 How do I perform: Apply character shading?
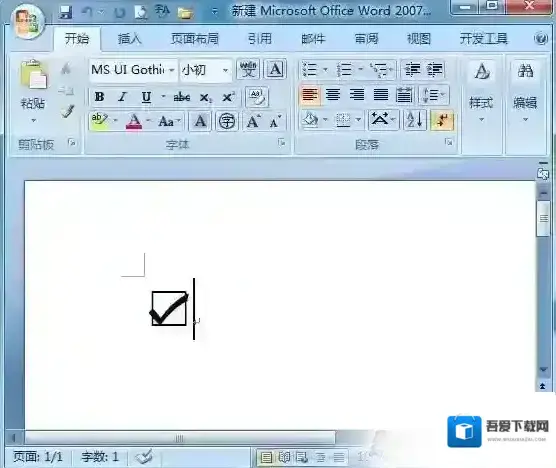(x=200, y=122)
